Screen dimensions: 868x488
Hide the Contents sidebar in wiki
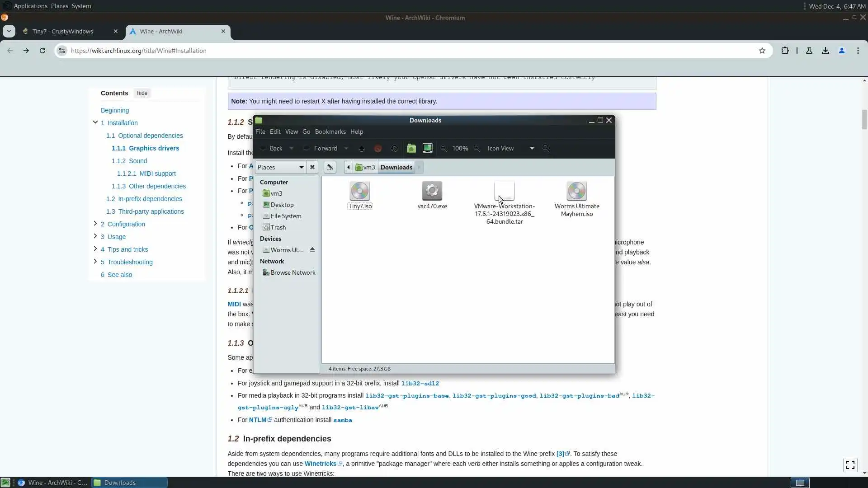click(x=142, y=93)
